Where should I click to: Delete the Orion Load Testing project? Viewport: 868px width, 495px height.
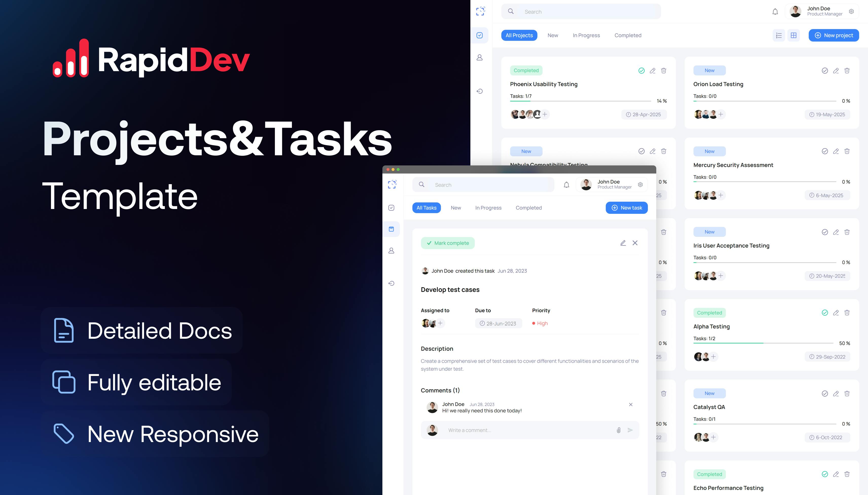click(x=847, y=70)
